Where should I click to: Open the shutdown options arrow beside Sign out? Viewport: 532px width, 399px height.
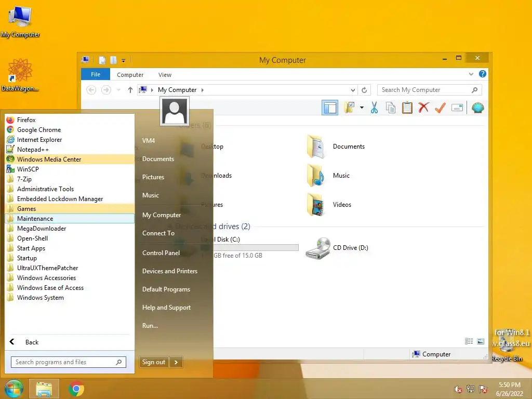point(176,362)
